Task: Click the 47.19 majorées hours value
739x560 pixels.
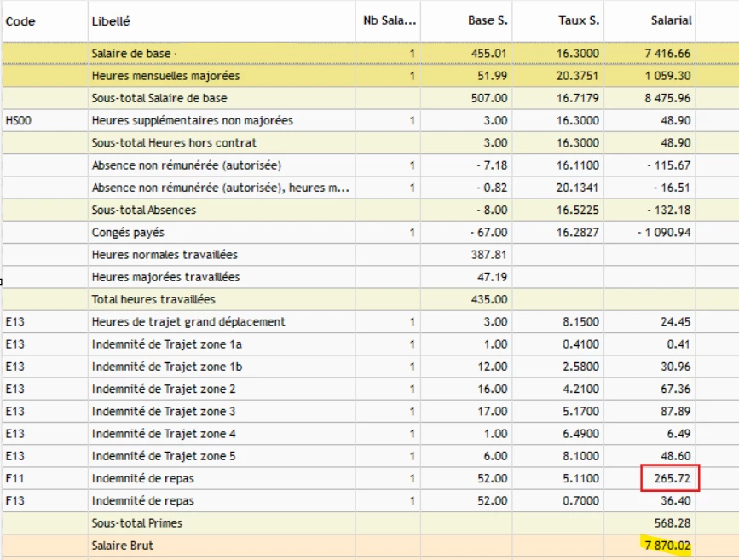Action: click(492, 277)
